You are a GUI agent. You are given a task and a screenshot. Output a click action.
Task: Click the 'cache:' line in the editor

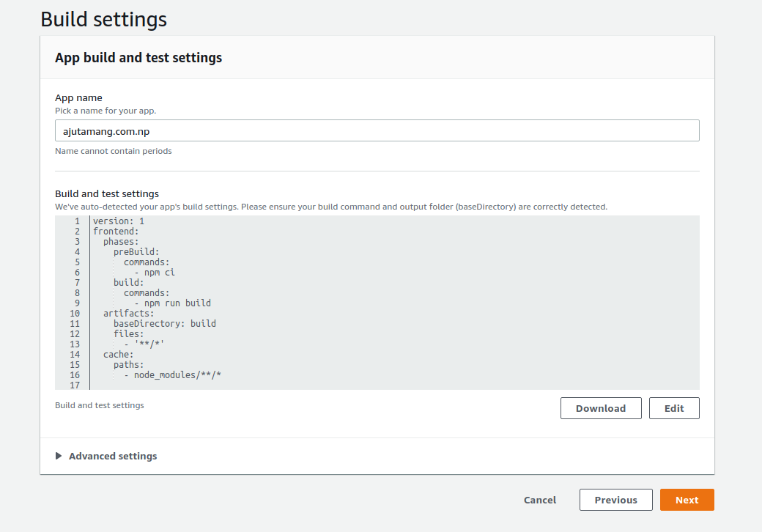pos(118,355)
